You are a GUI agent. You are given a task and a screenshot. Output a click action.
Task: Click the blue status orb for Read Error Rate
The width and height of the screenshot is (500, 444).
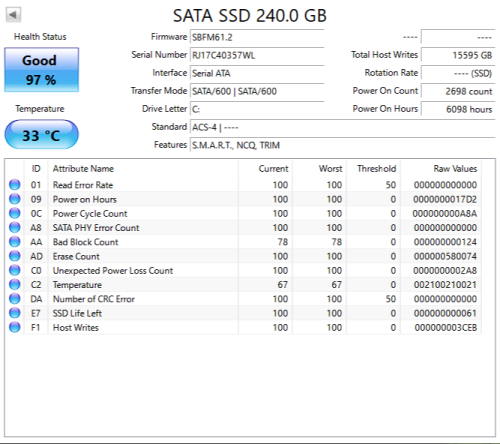click(14, 185)
